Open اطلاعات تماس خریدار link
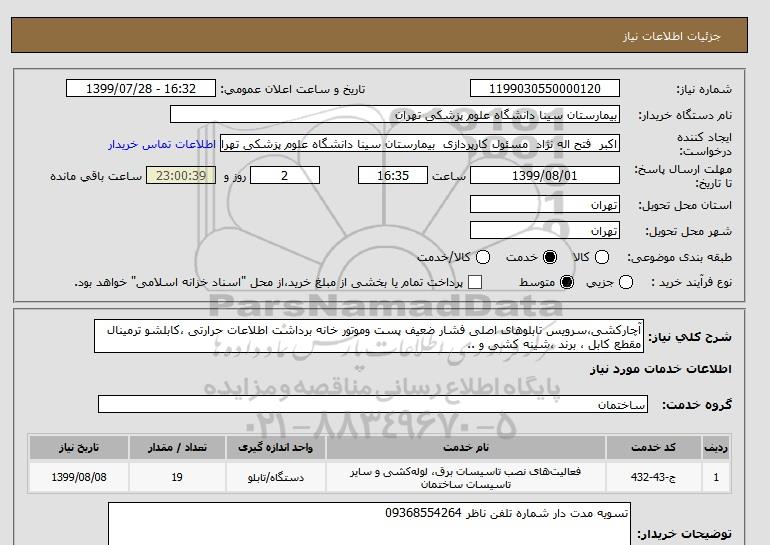 162,145
